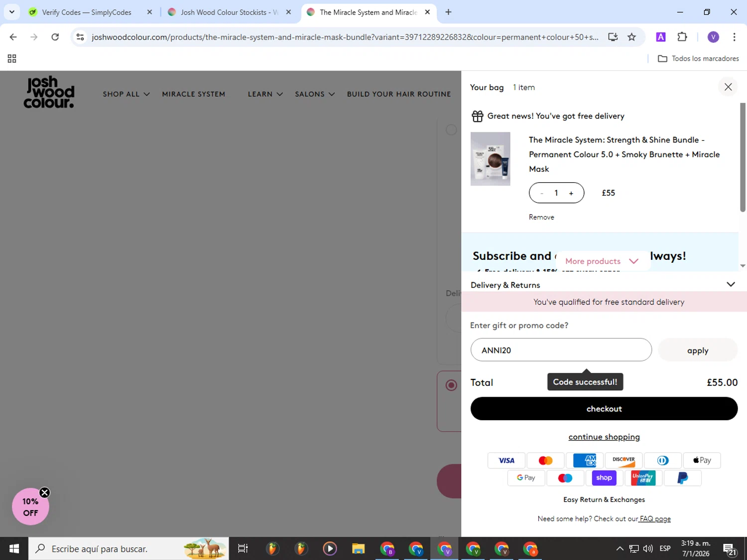Open Task View on the taskbar
Viewport: 747px width, 560px height.
click(243, 549)
